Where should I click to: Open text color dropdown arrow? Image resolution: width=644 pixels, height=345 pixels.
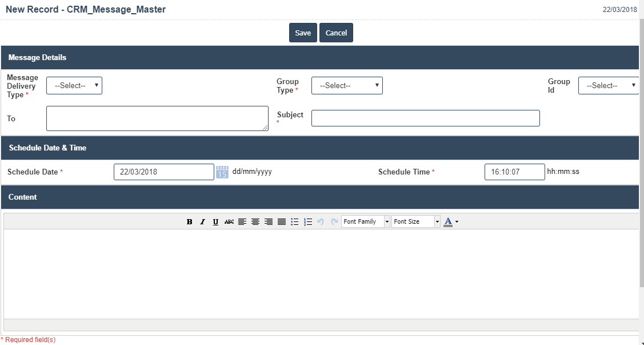457,221
